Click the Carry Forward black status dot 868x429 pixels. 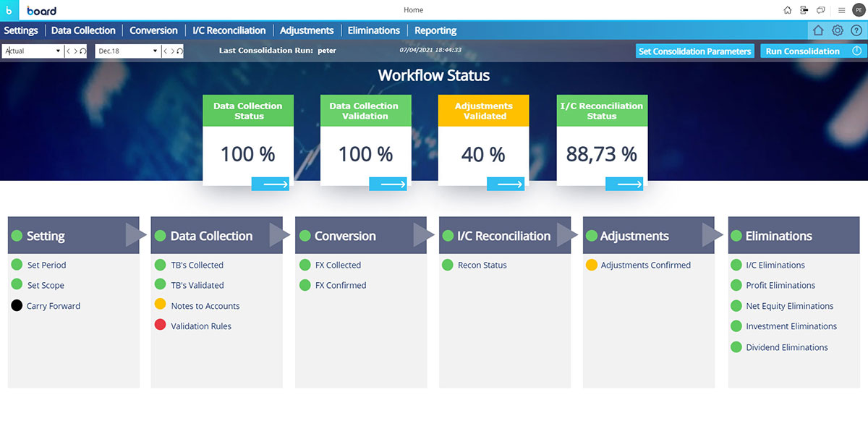17,306
